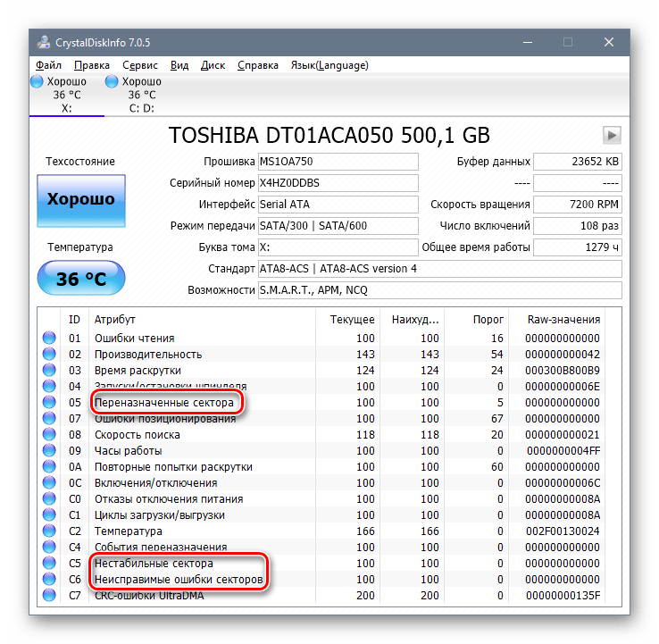Screen dimensions: 659x644
Task: Click status orb for attribute 04
Action: 49,386
